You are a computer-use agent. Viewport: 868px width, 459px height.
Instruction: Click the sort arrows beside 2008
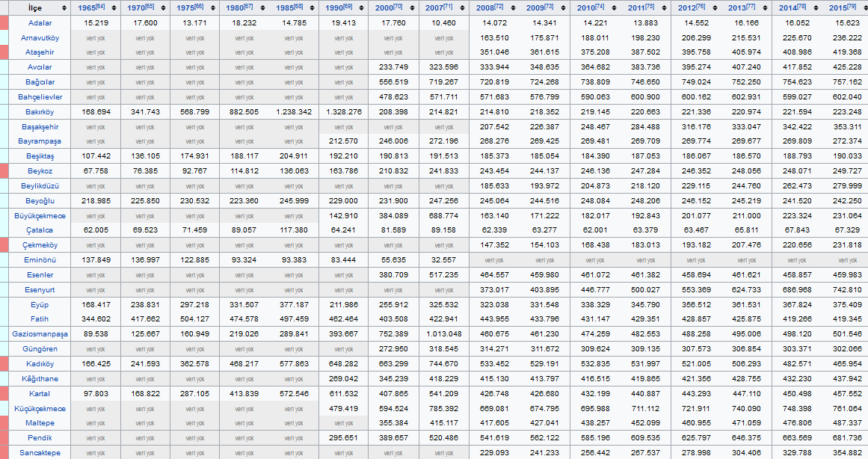point(511,7)
